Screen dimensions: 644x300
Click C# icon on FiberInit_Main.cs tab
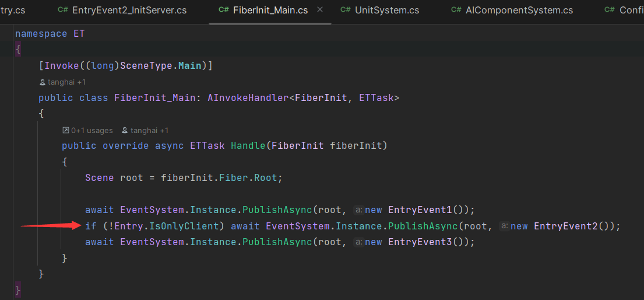[223, 11]
